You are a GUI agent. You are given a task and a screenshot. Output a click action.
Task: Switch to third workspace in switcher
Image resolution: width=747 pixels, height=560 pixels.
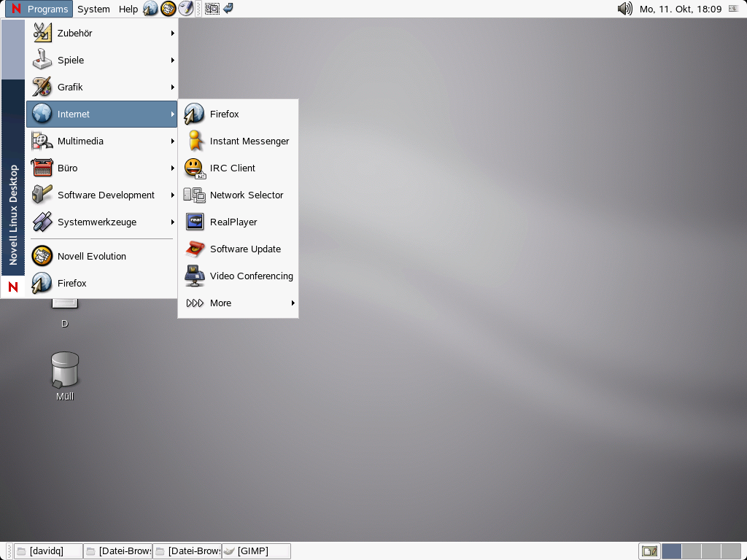click(x=711, y=551)
